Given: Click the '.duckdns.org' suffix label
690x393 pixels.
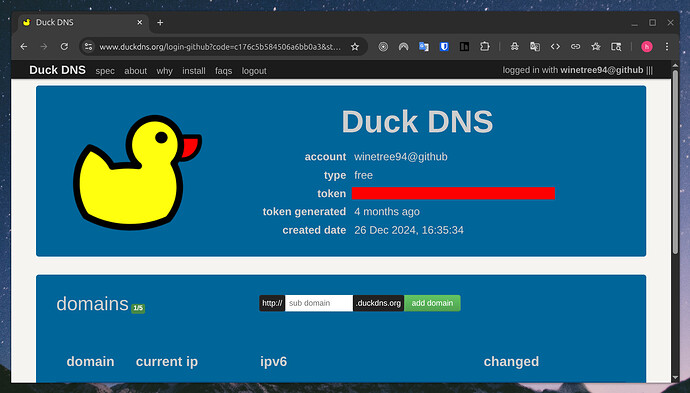Looking at the screenshot, I should click(378, 303).
